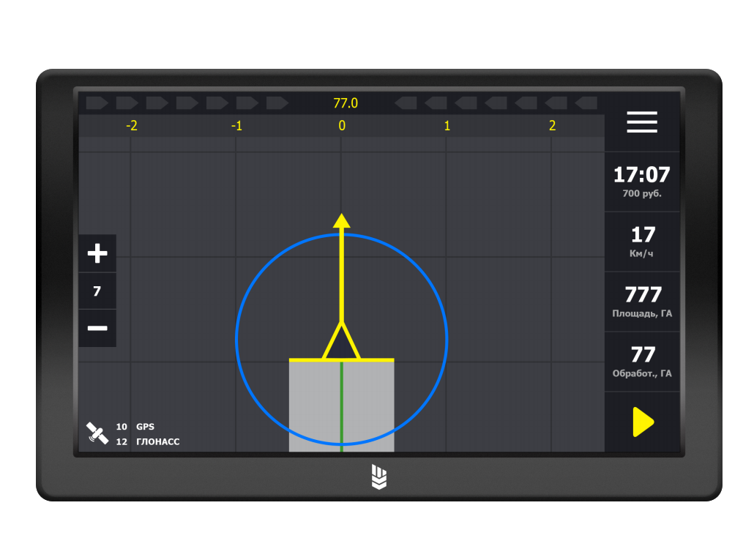Tap the 700 руб. cost label
Viewport: 754px width, 560px height.
point(642,194)
